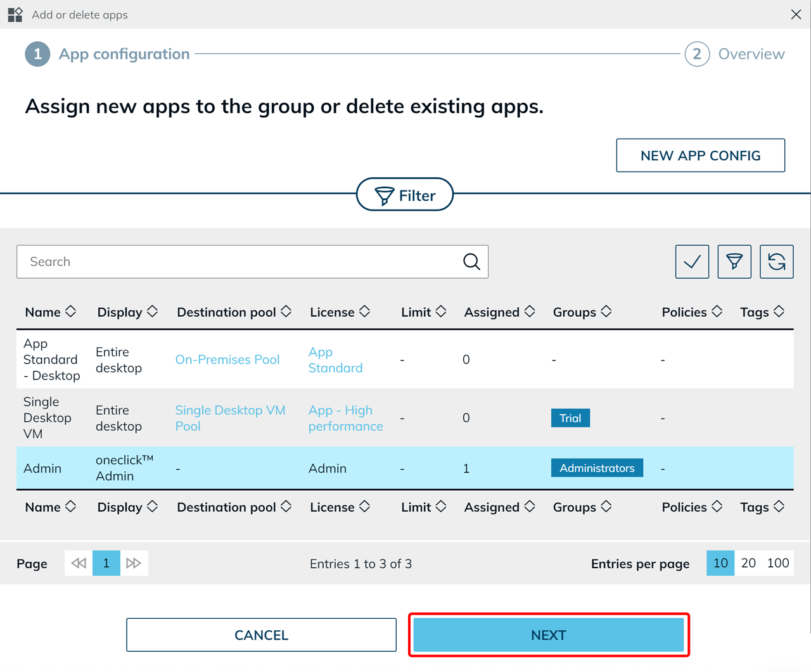Select page 1 in pagination
The width and height of the screenshot is (811, 672).
pyautogui.click(x=106, y=563)
